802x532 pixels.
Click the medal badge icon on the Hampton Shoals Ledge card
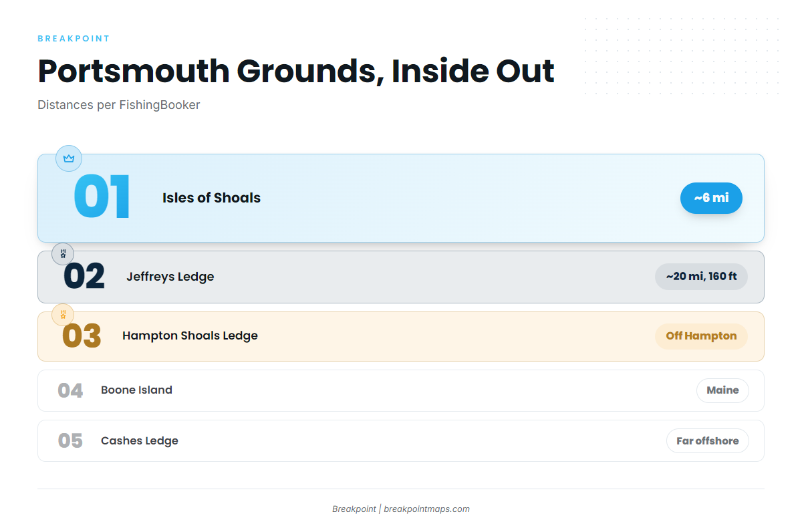63,314
